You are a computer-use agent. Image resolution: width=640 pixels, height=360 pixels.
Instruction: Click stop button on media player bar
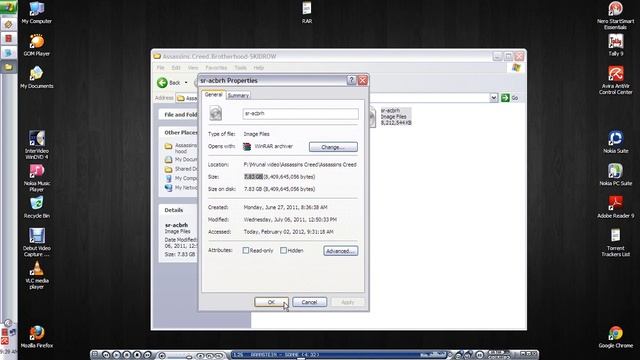pyautogui.click(x=137, y=355)
